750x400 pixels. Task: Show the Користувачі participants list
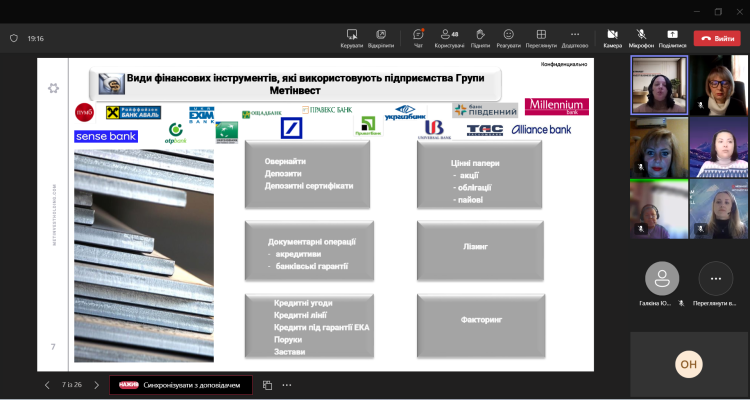click(x=449, y=37)
